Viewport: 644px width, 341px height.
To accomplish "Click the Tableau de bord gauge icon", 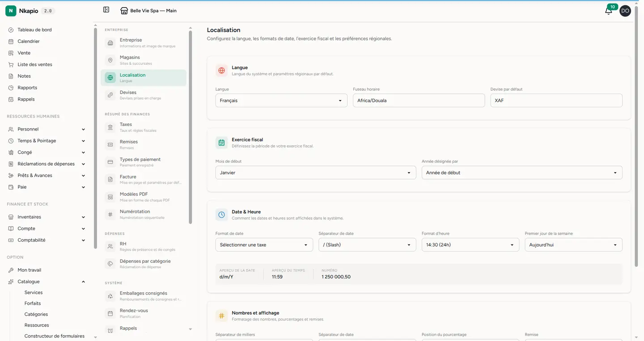I will pyautogui.click(x=11, y=30).
